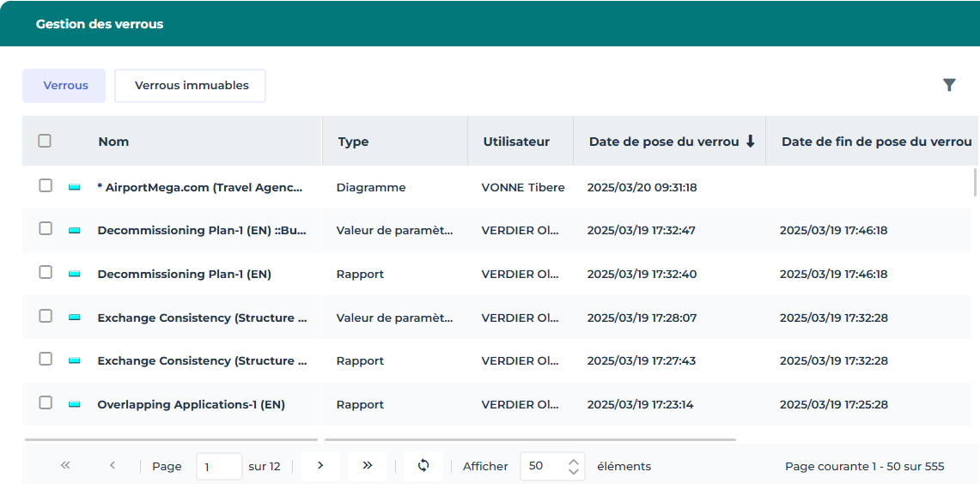The width and height of the screenshot is (980, 484).
Task: Click the lock icon beside Overlapping Applications-1
Action: tap(75, 404)
